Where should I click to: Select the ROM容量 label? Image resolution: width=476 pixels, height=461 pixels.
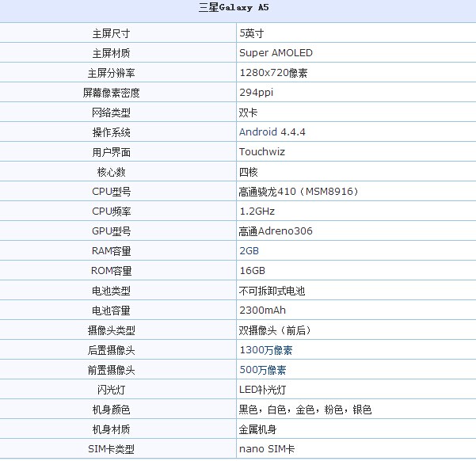(111, 271)
